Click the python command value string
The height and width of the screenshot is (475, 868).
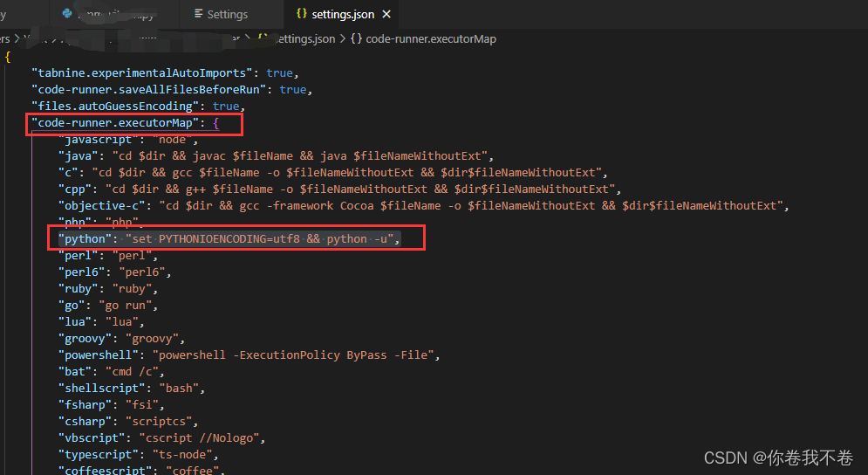coord(263,239)
